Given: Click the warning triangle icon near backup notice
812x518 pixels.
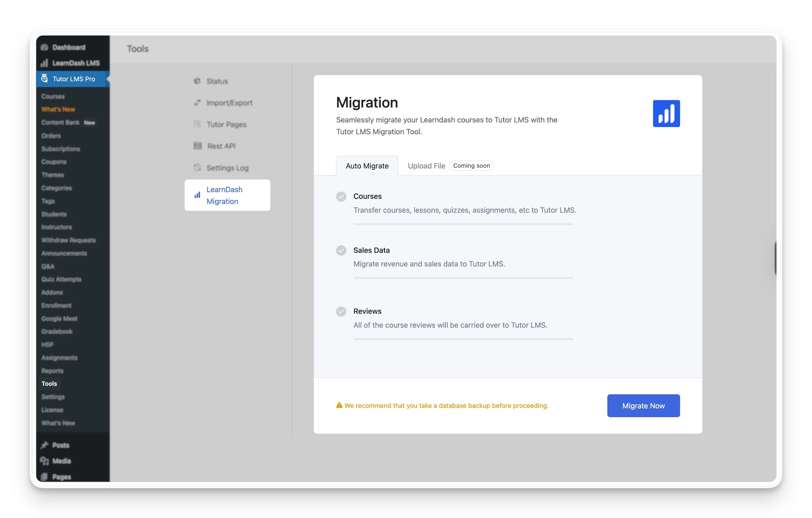Looking at the screenshot, I should click(339, 405).
